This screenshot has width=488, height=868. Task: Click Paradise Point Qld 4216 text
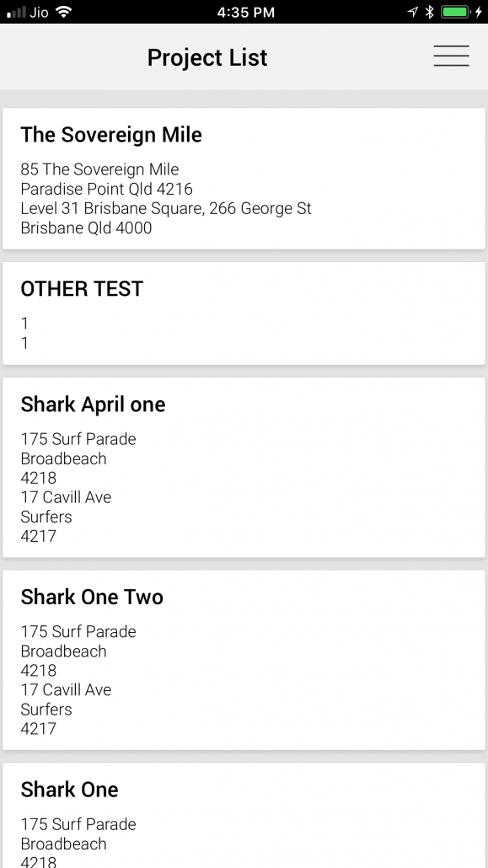coord(106,189)
